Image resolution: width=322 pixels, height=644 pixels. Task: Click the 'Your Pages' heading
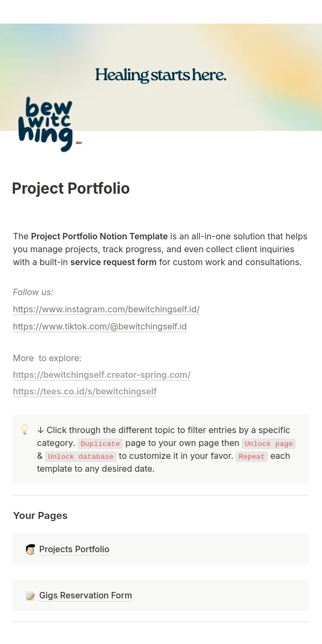[40, 516]
